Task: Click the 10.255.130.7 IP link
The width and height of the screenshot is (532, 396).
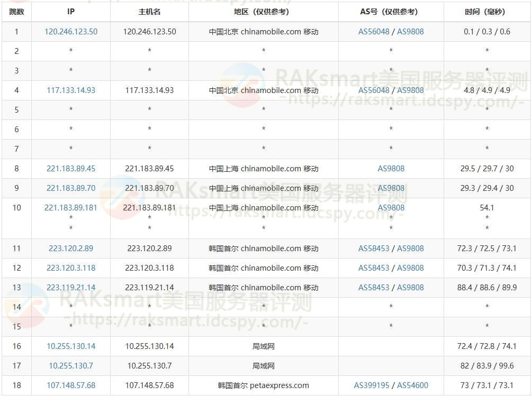Action: pyautogui.click(x=71, y=366)
